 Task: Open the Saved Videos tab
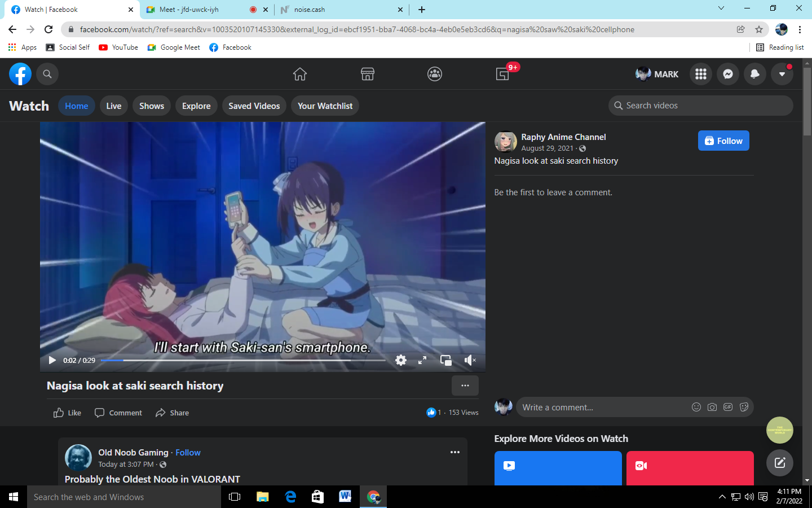(254, 106)
